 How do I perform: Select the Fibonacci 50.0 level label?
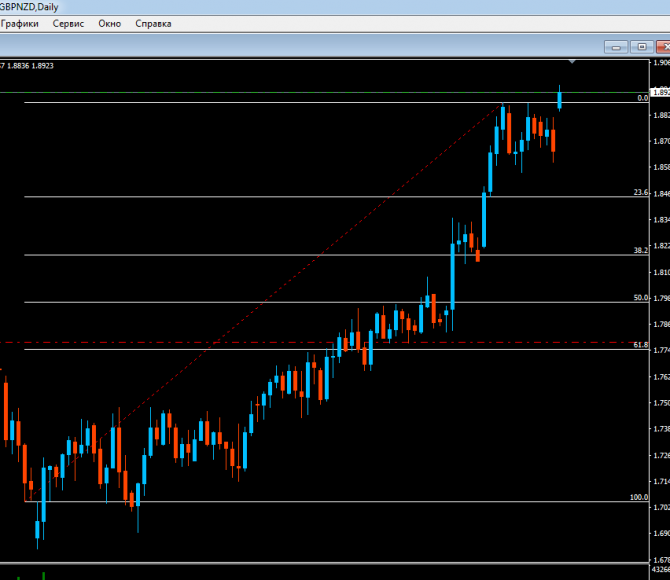click(x=641, y=298)
